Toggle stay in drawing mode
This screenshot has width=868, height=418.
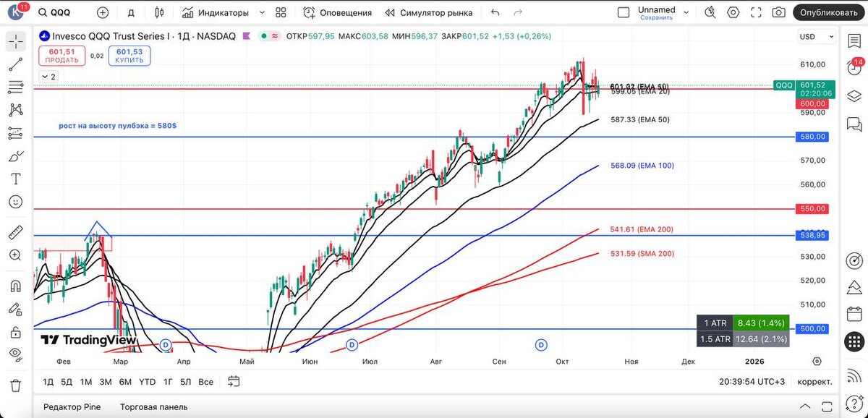click(15, 309)
